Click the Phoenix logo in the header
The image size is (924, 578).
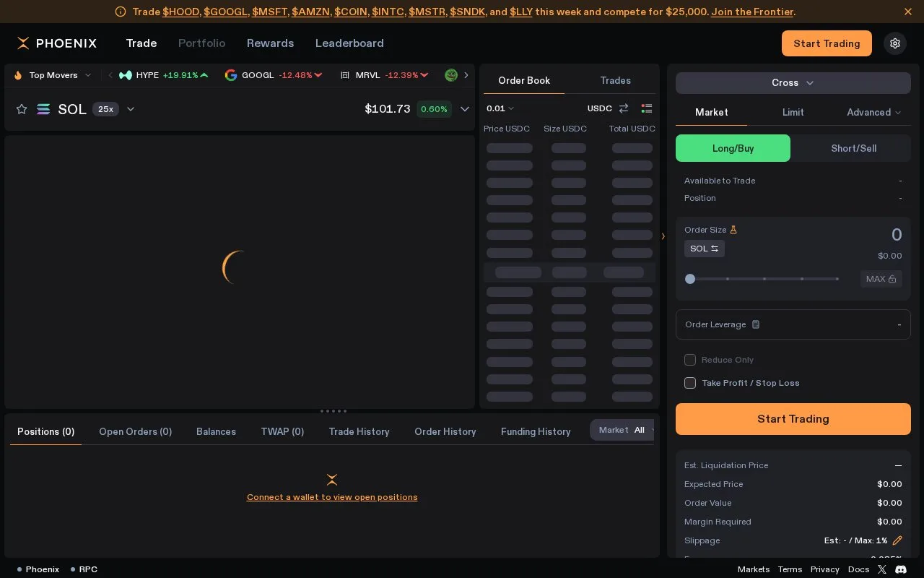(x=57, y=43)
